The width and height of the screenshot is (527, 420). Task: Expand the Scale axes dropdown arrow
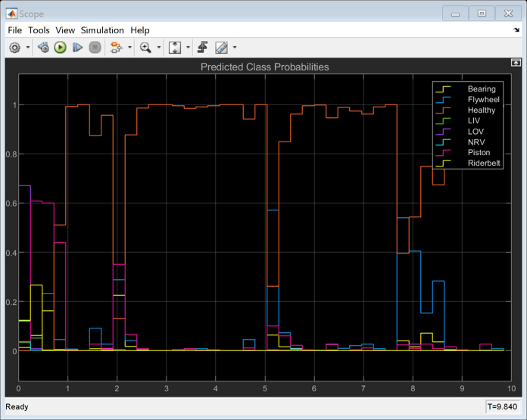point(188,48)
